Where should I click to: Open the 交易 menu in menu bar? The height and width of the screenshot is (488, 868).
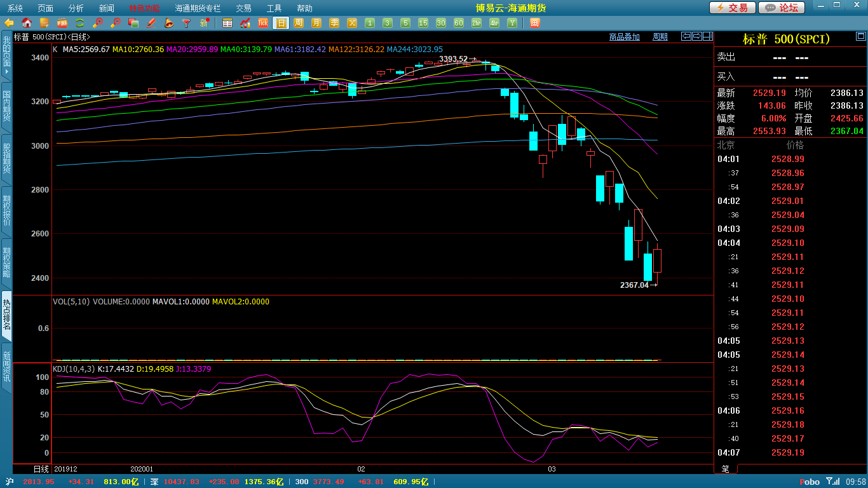tap(243, 8)
